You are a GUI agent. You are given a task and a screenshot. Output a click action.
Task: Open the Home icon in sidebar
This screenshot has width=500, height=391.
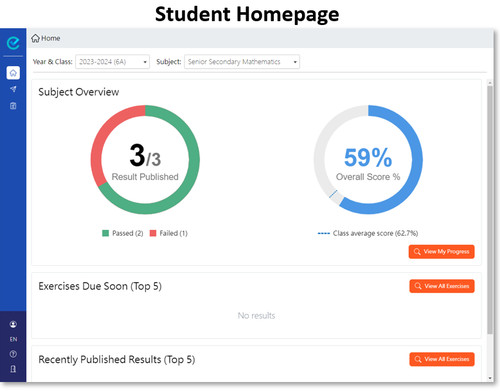13,73
